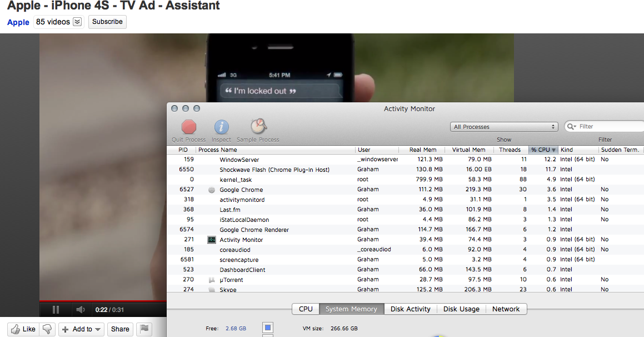Select the DashboardClient process row
The width and height of the screenshot is (644, 337).
pyautogui.click(x=406, y=270)
